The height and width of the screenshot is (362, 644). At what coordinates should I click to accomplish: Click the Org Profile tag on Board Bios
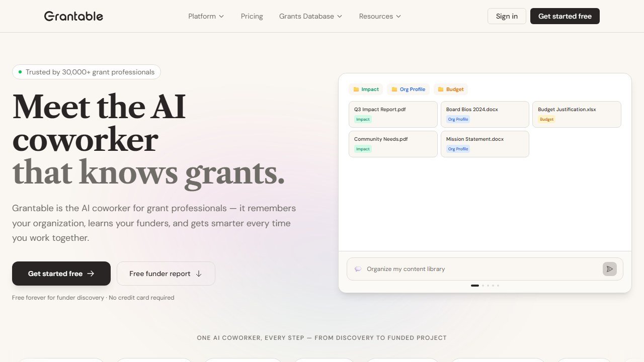[x=458, y=119]
